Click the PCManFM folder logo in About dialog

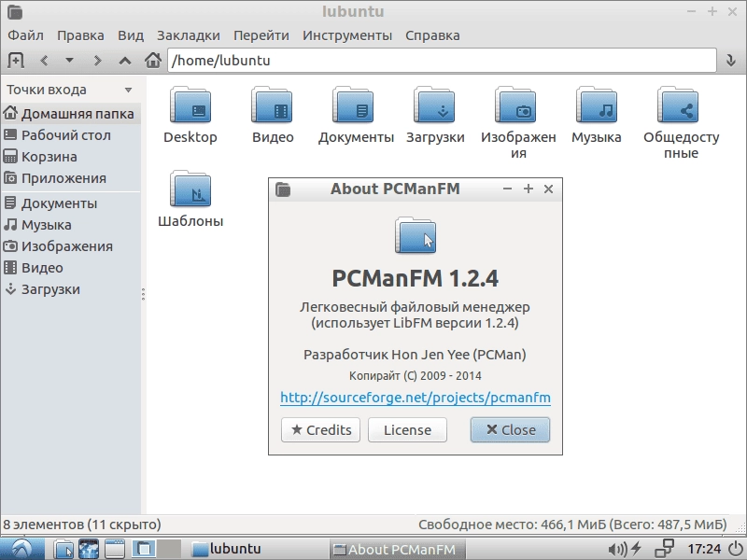tap(416, 235)
